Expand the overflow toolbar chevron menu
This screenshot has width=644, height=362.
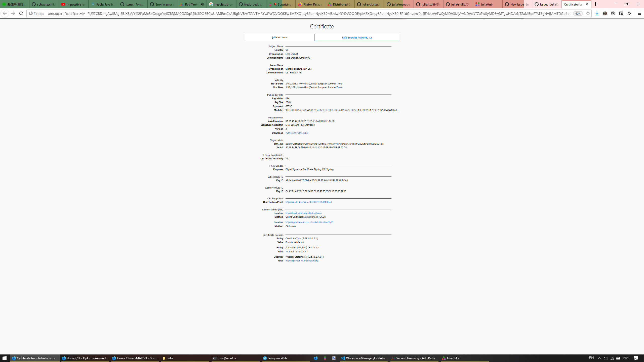click(629, 14)
